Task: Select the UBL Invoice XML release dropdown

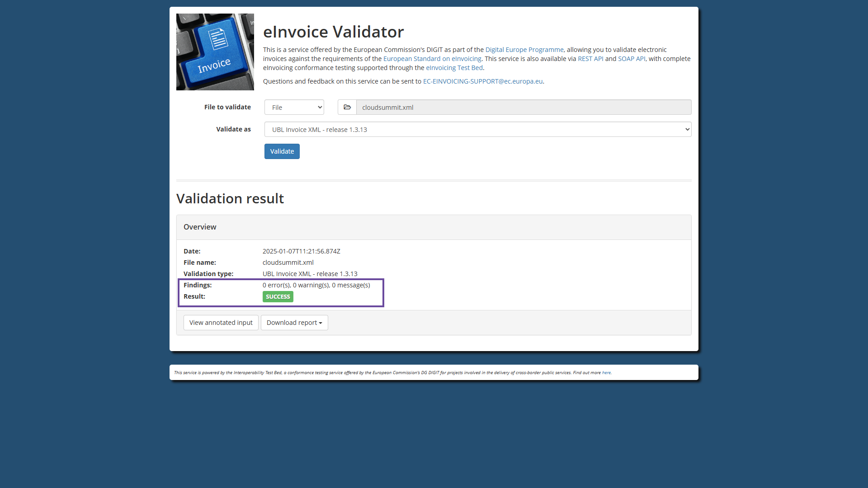Action: click(x=477, y=129)
